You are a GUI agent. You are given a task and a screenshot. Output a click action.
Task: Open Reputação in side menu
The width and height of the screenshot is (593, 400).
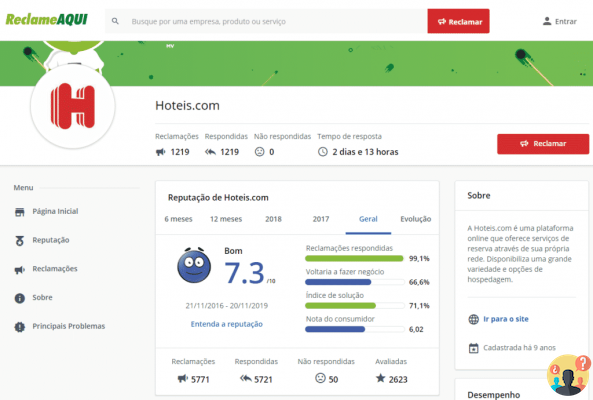coord(51,240)
